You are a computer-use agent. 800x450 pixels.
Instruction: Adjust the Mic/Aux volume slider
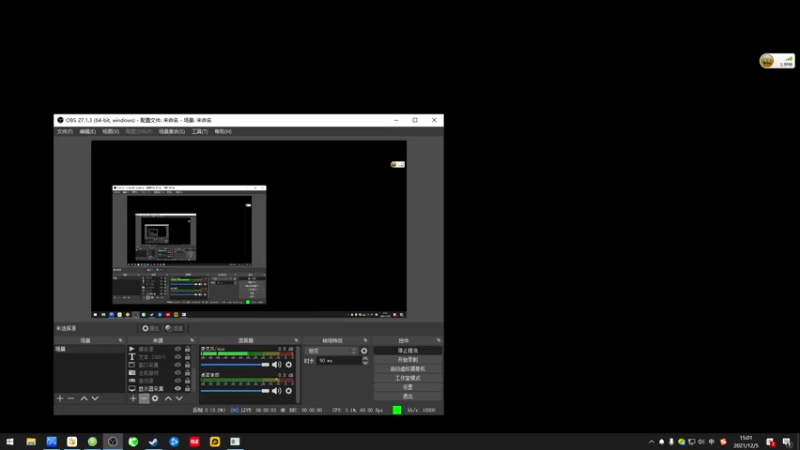coord(235,365)
